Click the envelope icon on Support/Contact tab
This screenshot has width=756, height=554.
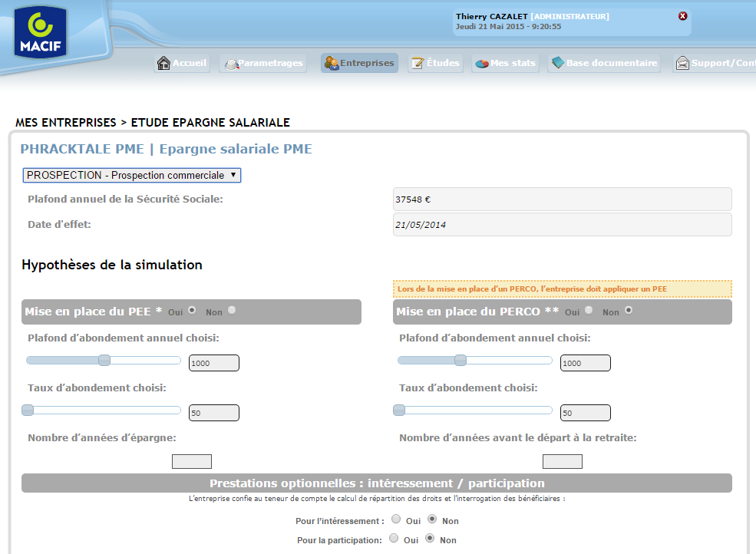[683, 63]
